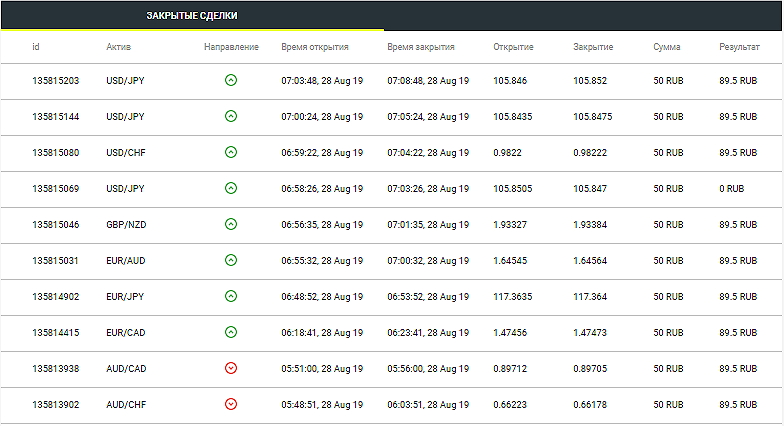Viewport: 784px width, 426px height.
Task: Click the up-direction icon for trade 135815203
Action: coord(230,80)
